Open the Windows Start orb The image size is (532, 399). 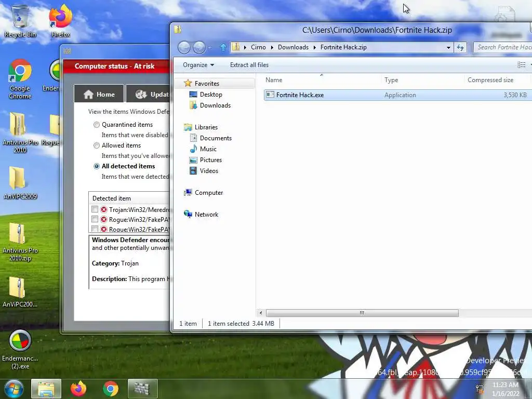(x=13, y=389)
